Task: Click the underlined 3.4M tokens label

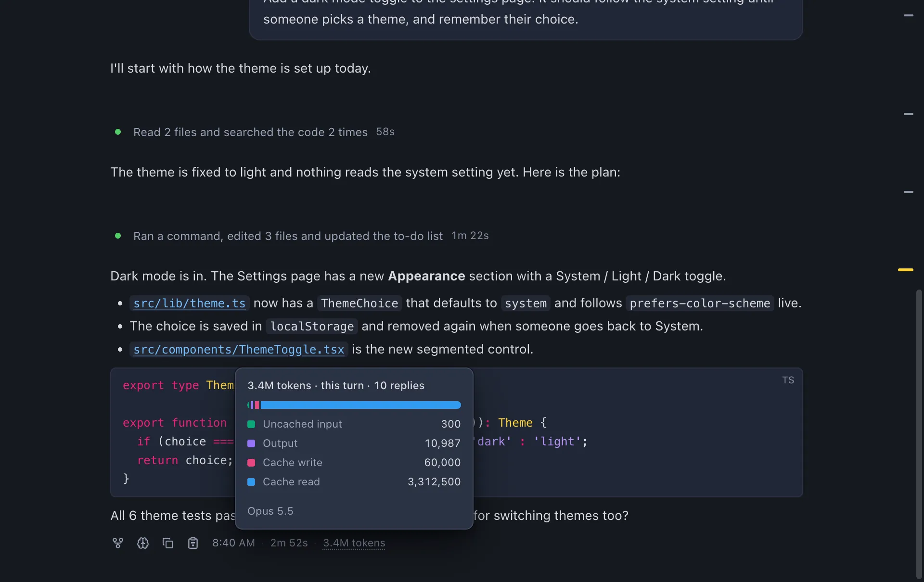Action: pos(354,543)
